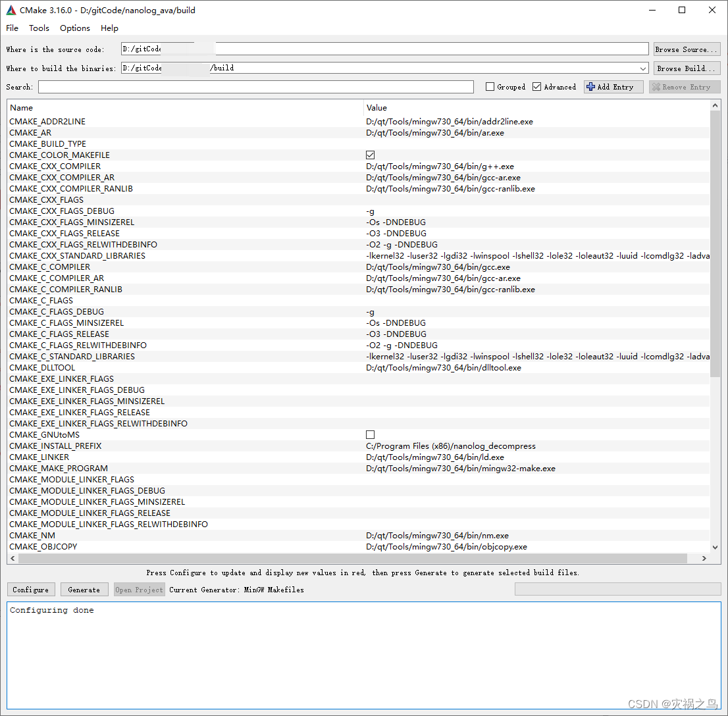Select the CMAKE_CXX_COMPILER entry

[x=55, y=166]
